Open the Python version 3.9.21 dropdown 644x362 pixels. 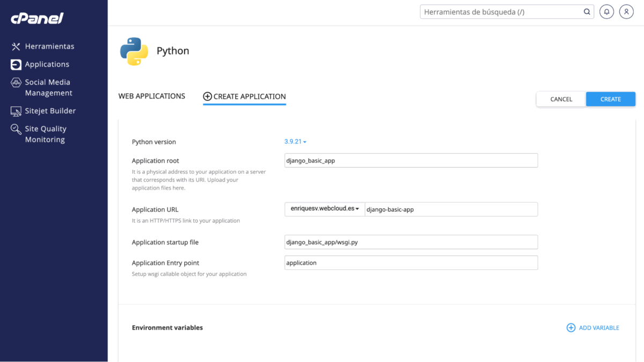point(295,142)
